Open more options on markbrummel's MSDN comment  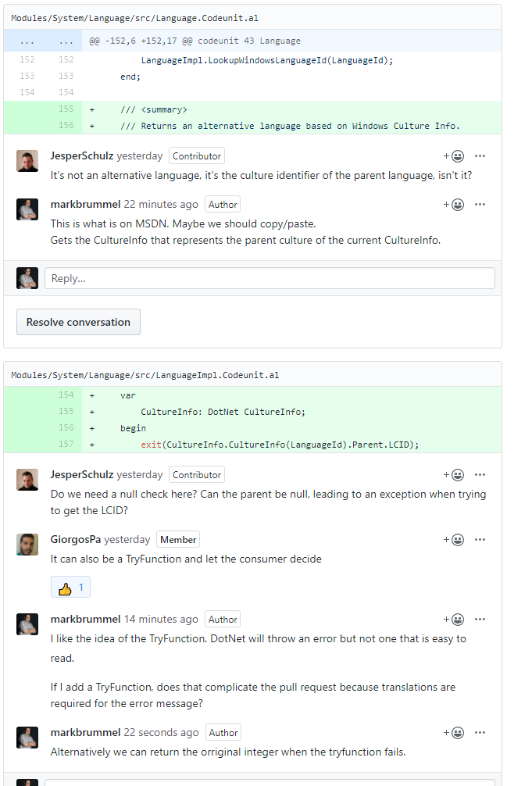pyautogui.click(x=480, y=205)
